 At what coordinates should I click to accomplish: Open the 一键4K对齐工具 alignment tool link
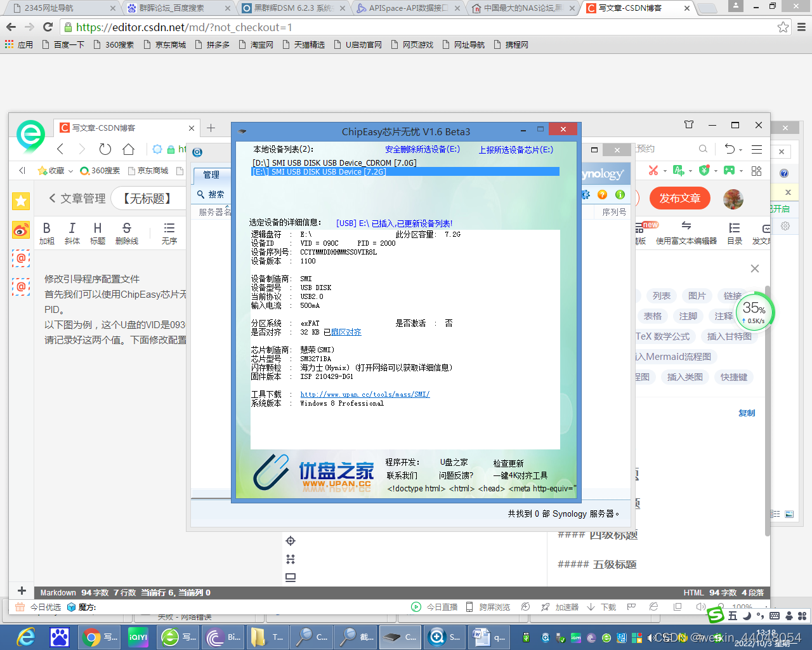tap(520, 475)
